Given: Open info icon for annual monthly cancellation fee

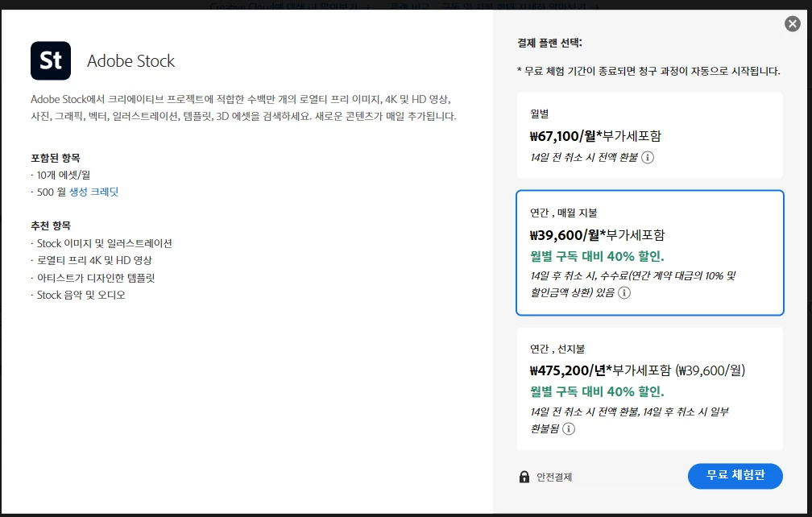Looking at the screenshot, I should pyautogui.click(x=624, y=293).
